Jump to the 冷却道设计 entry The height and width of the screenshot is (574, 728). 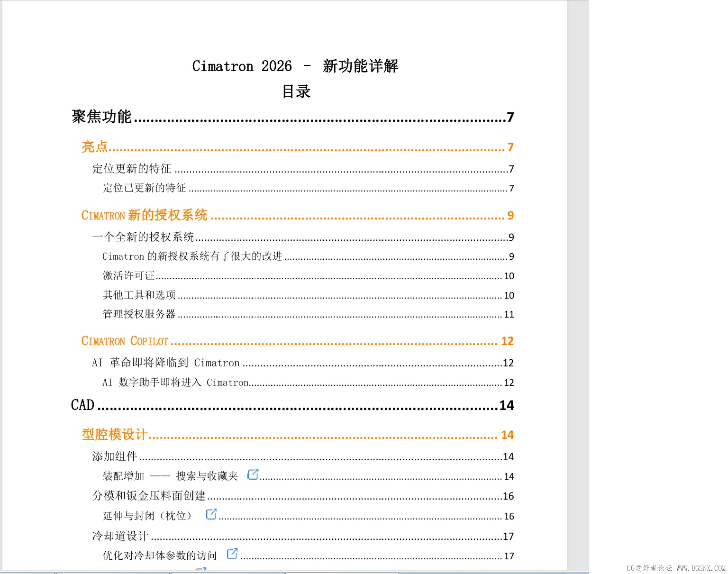pyautogui.click(x=303, y=536)
